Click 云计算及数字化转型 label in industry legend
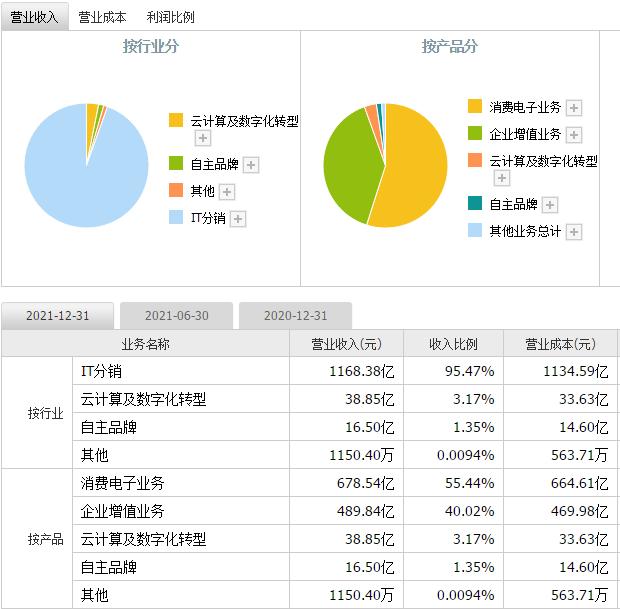The width and height of the screenshot is (620, 609). point(244,121)
